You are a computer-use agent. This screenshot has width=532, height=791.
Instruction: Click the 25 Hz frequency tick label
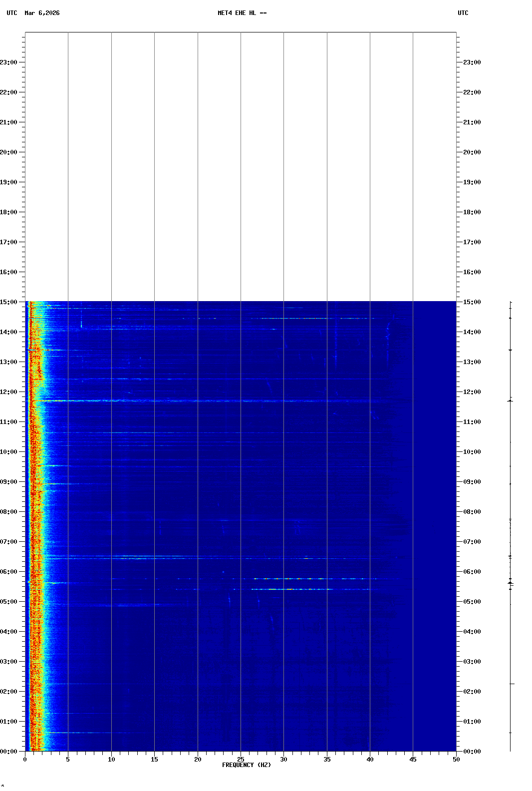point(241,760)
